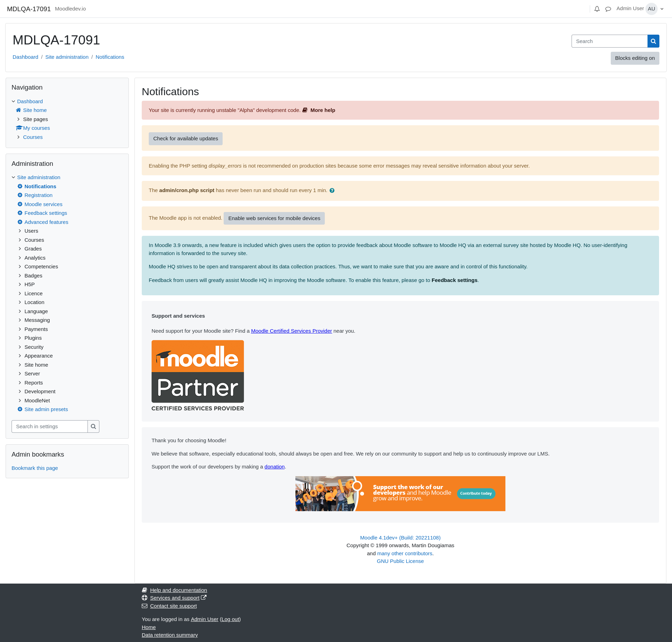
Task: Expand Users in Administration tree
Action: tap(20, 231)
